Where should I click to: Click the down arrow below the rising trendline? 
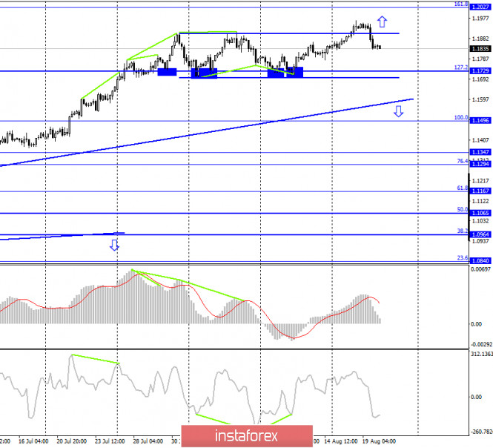tap(399, 112)
